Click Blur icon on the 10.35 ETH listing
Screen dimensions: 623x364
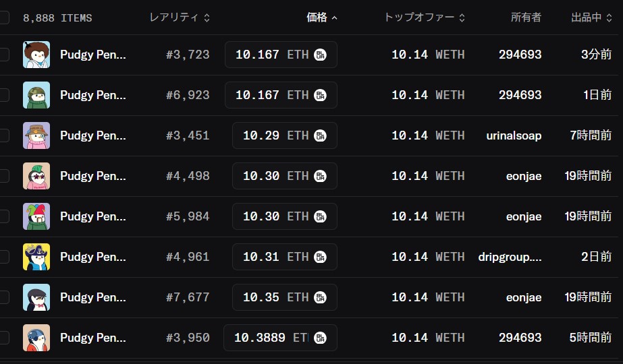(320, 297)
